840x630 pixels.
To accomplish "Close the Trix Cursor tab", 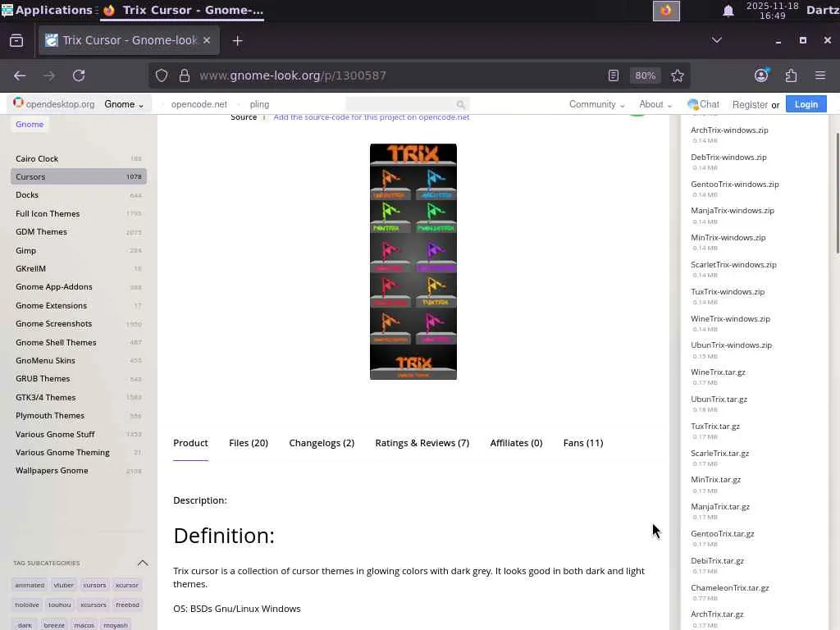I will pyautogui.click(x=207, y=40).
